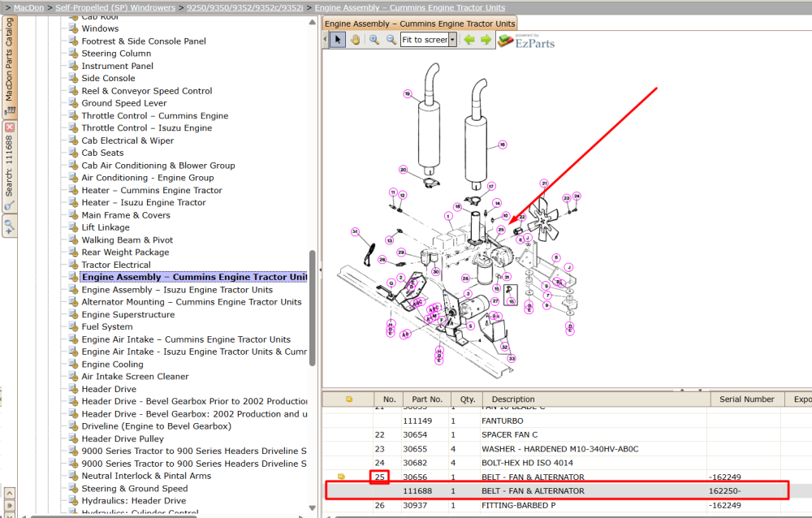Open Alternator Mounting – Cummins Engine
Screen dimensions: 812x518
tap(192, 302)
